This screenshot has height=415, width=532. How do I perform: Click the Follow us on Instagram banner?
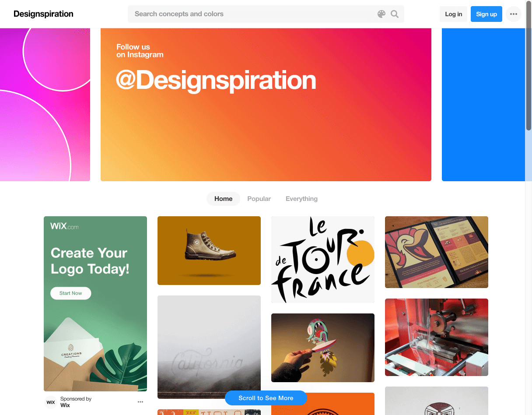click(266, 105)
